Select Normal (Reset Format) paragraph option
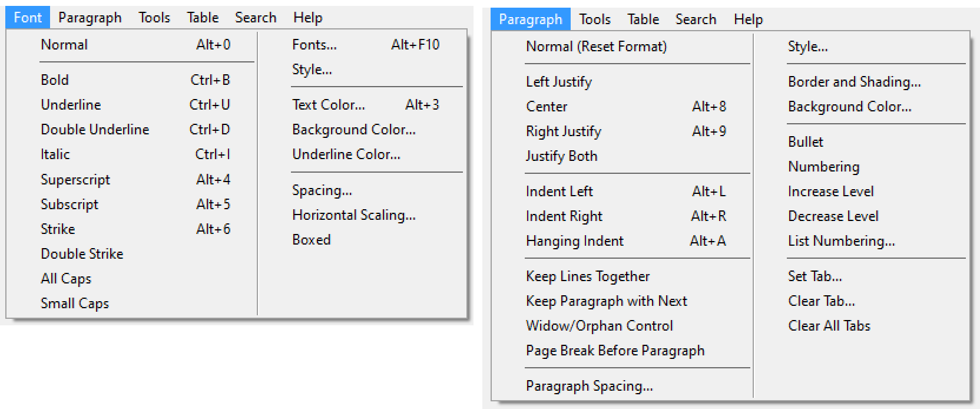The height and width of the screenshot is (409, 980). coord(596,47)
